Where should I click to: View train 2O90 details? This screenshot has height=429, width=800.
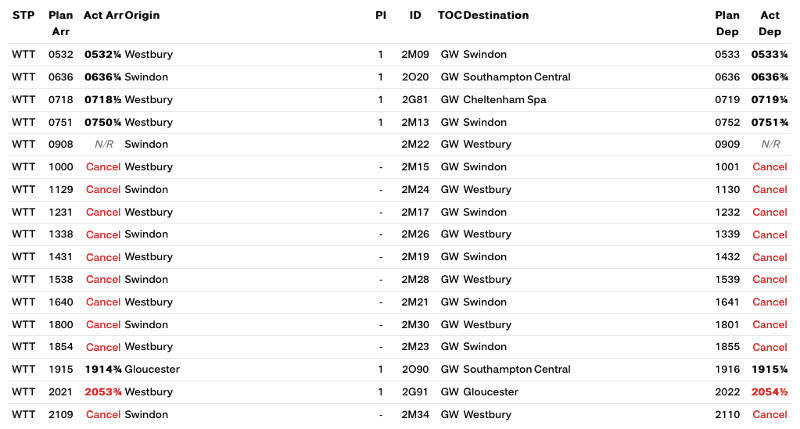415,369
